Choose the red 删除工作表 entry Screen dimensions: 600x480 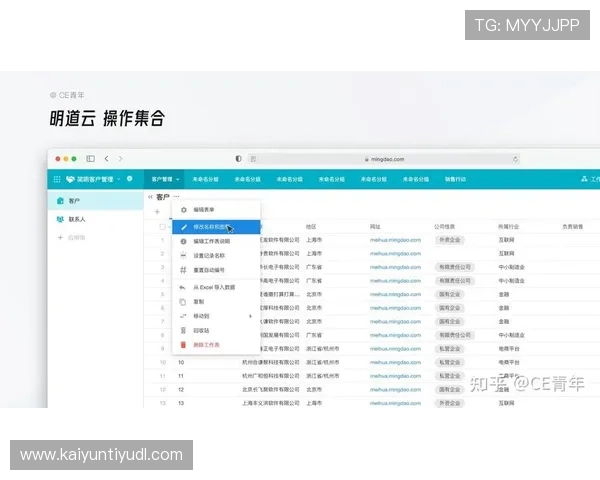(x=216, y=345)
